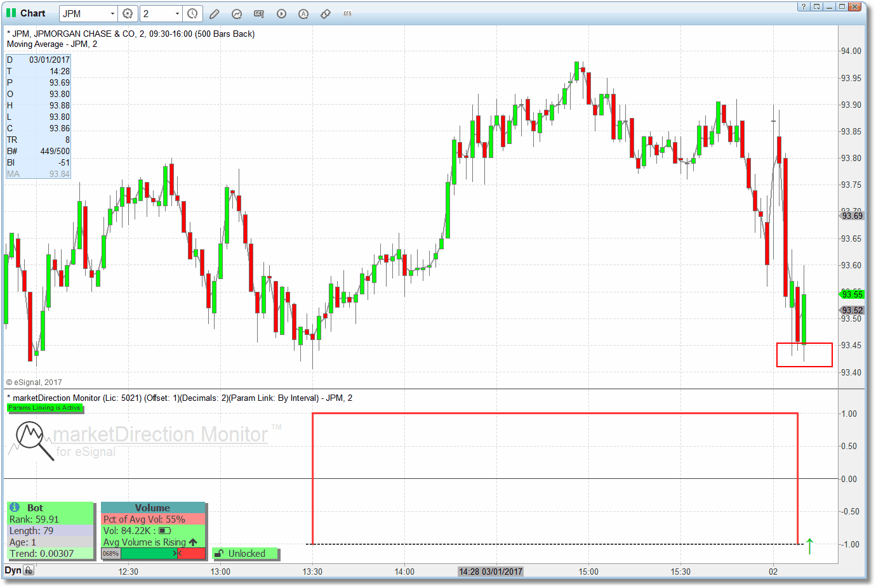Image resolution: width=876 pixels, height=588 pixels.
Task: Expand the interval dropdown showing 2
Action: 177,13
